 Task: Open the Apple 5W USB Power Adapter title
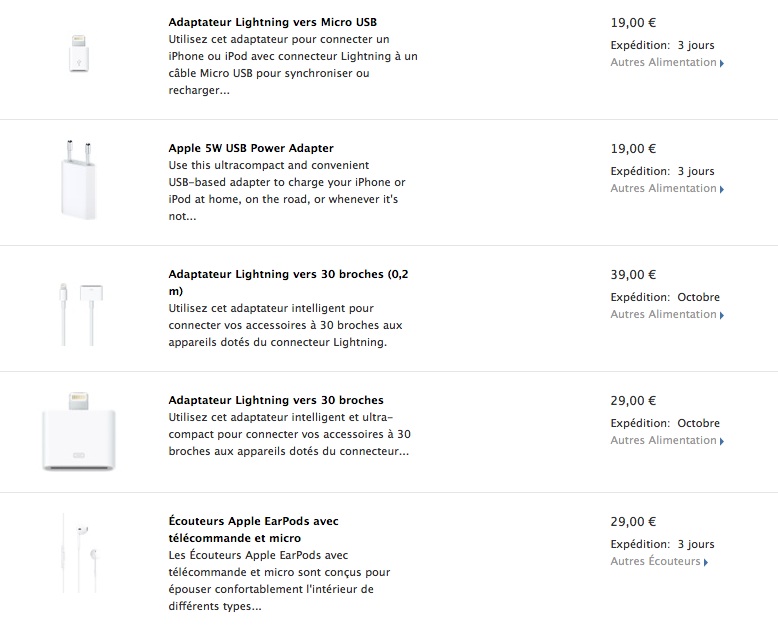(251, 148)
